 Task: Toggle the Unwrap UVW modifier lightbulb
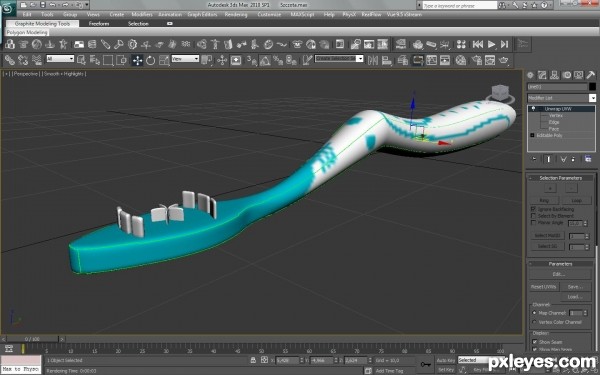click(533, 109)
